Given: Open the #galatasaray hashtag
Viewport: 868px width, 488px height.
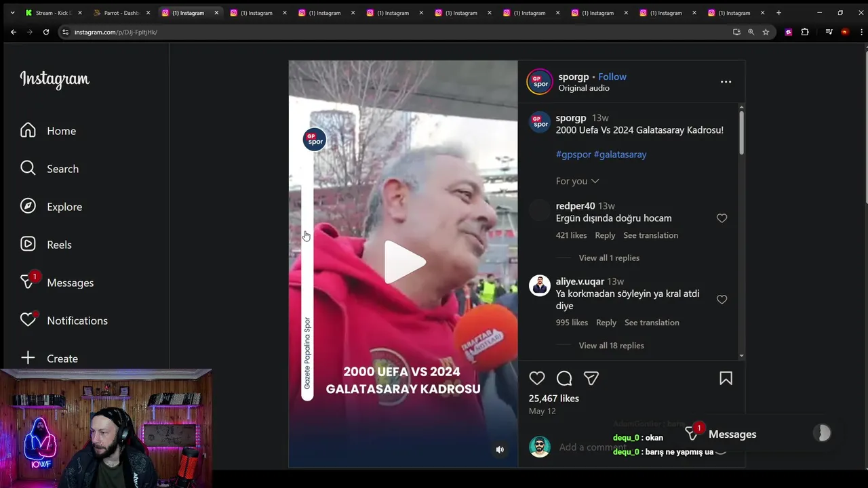Looking at the screenshot, I should pos(620,155).
